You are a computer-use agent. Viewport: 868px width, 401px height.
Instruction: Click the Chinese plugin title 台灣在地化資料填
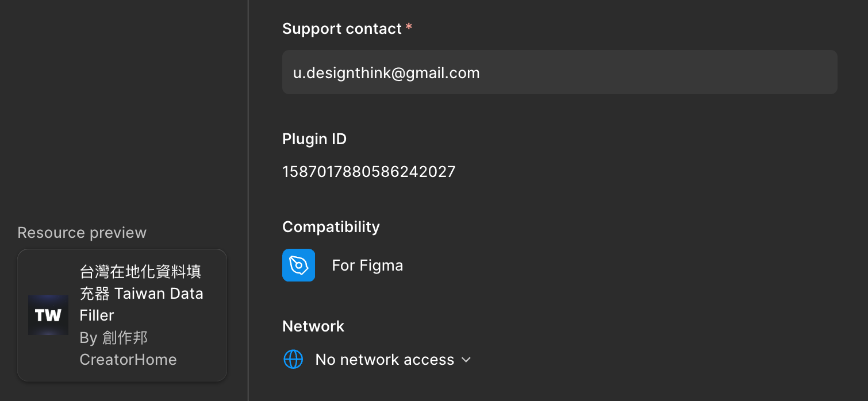coord(140,272)
